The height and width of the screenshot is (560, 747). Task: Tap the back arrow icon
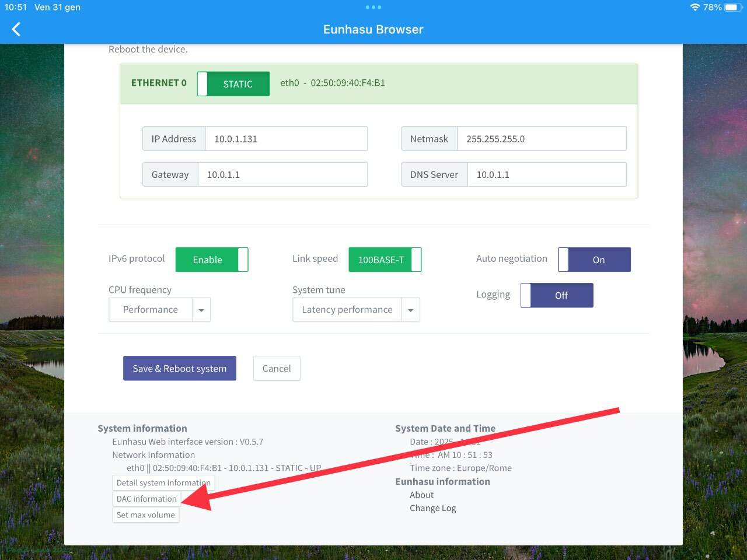[16, 29]
